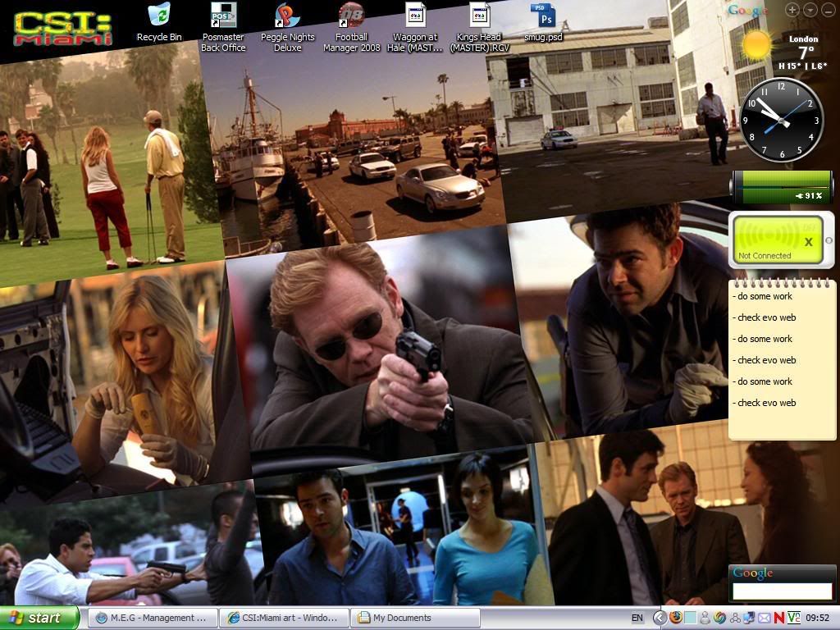The width and height of the screenshot is (840, 630).
Task: Click the CSI: Miami logo
Action: [62, 29]
